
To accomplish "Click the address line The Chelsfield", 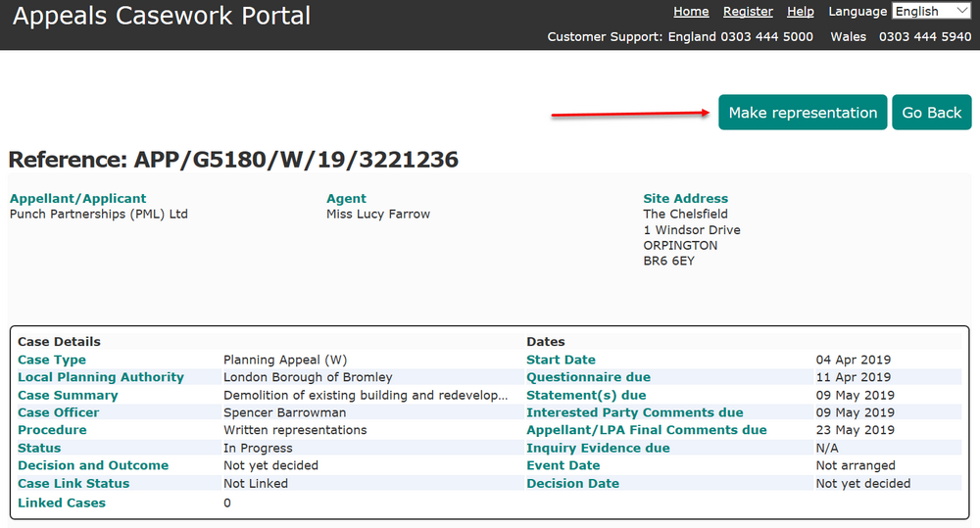I will tap(686, 214).
